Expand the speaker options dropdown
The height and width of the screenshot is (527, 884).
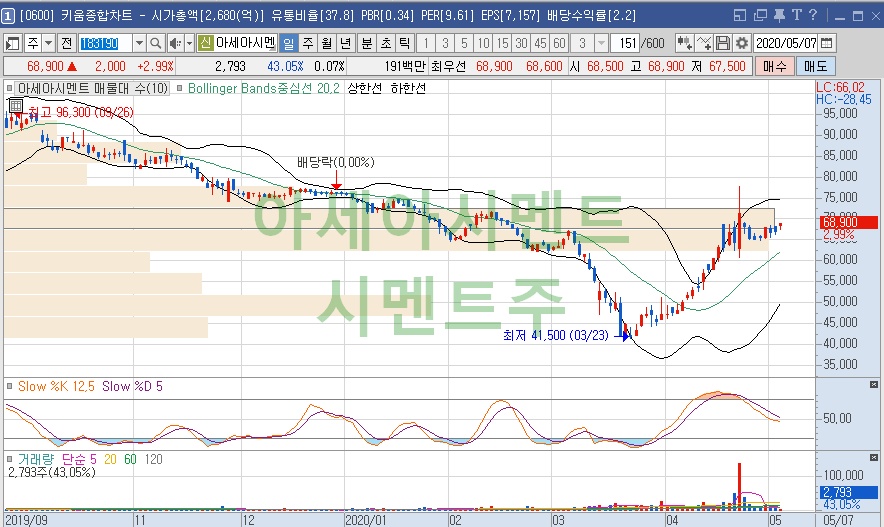[x=189, y=43]
